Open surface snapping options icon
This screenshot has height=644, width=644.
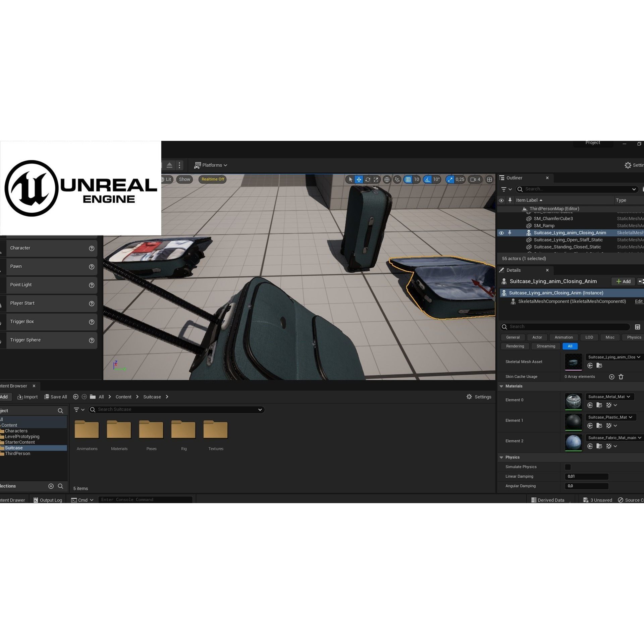[x=397, y=179]
